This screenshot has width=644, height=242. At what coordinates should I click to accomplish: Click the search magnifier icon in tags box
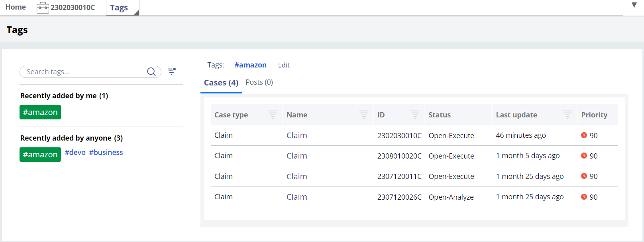point(151,72)
